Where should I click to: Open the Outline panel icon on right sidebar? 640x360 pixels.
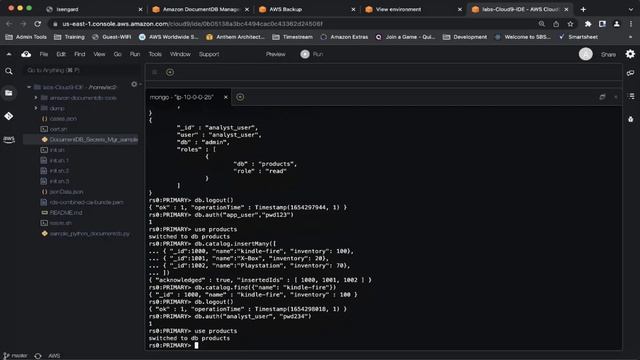pyautogui.click(x=631, y=96)
